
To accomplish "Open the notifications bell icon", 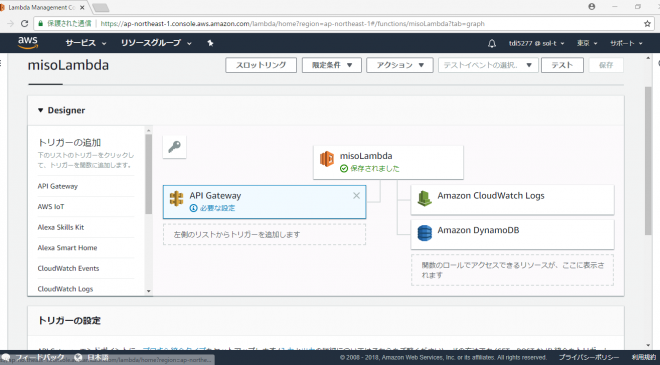I will coord(492,43).
